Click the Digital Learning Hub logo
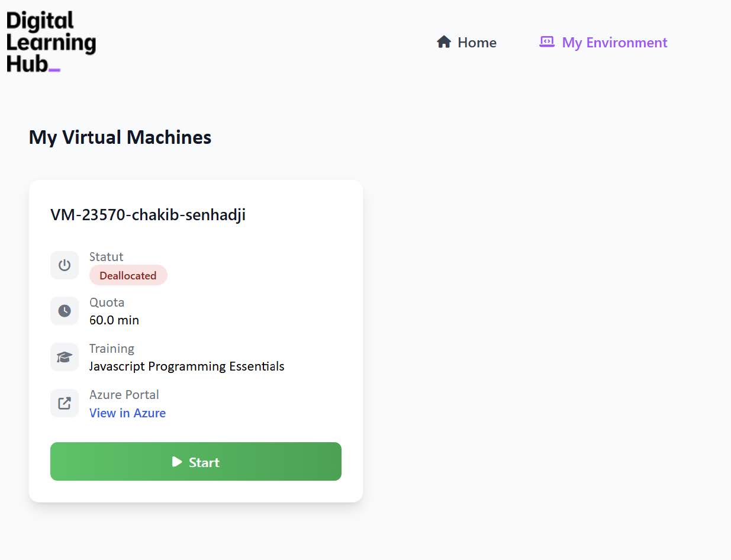Viewport: 731px width, 560px height. tap(51, 42)
